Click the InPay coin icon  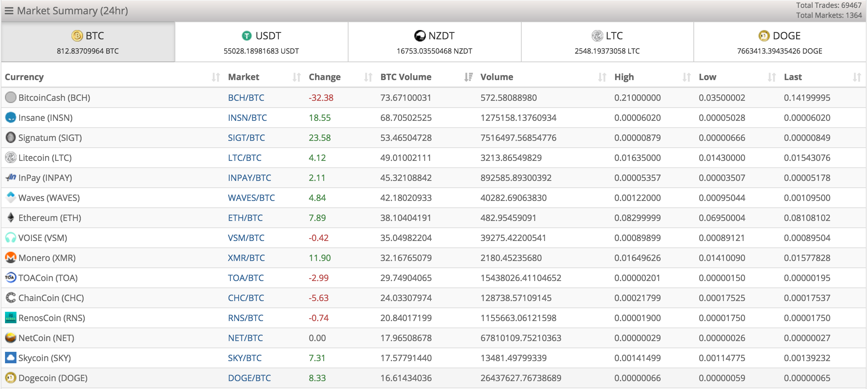coord(11,177)
